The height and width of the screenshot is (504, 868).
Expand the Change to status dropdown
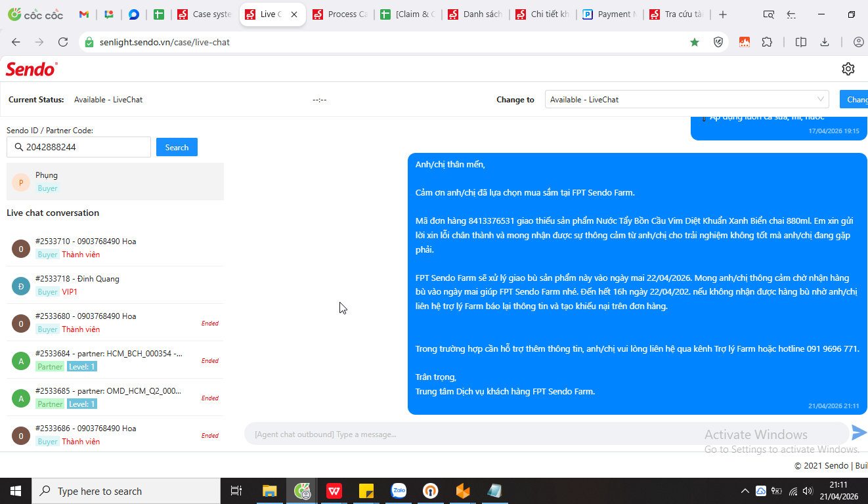click(x=687, y=100)
